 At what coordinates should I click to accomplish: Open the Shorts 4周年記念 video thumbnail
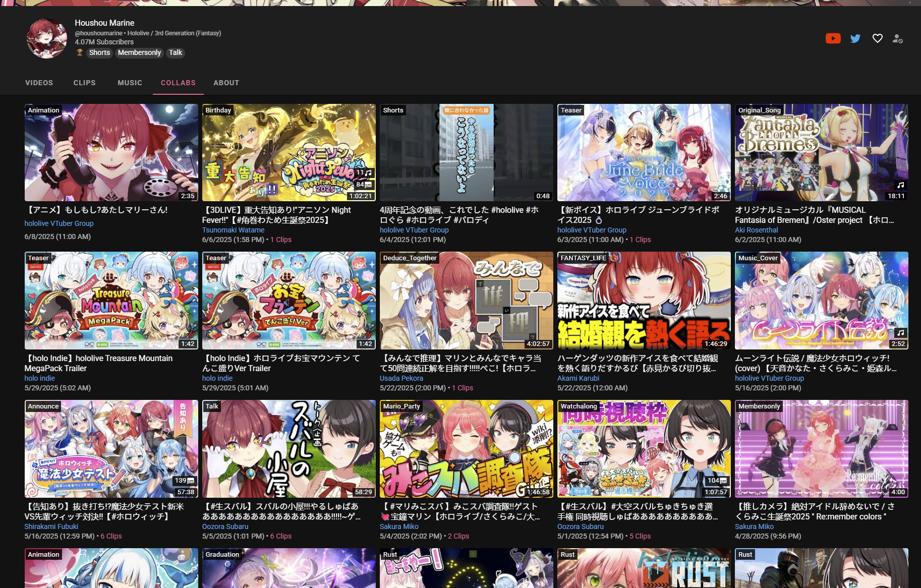click(467, 153)
